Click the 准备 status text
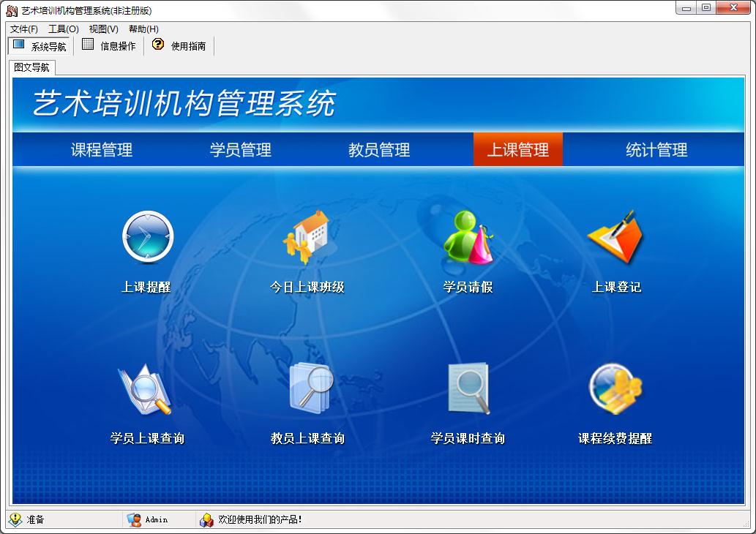This screenshot has height=534, width=756. [35, 519]
